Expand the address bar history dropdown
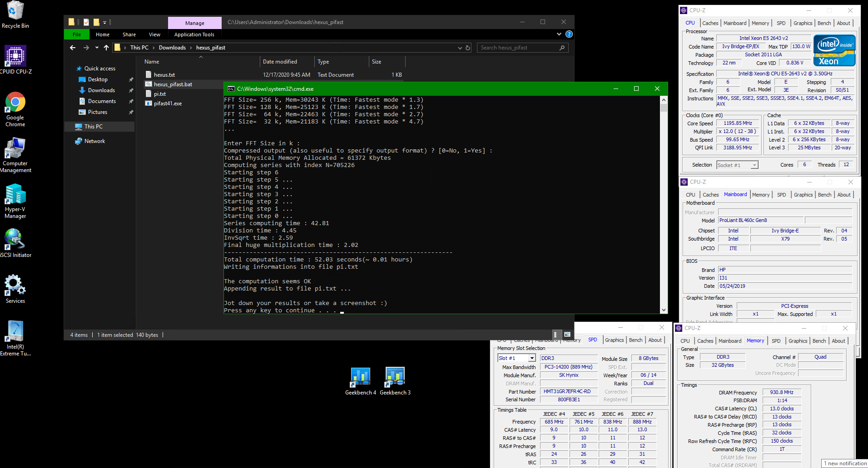The image size is (868, 468). (460, 48)
